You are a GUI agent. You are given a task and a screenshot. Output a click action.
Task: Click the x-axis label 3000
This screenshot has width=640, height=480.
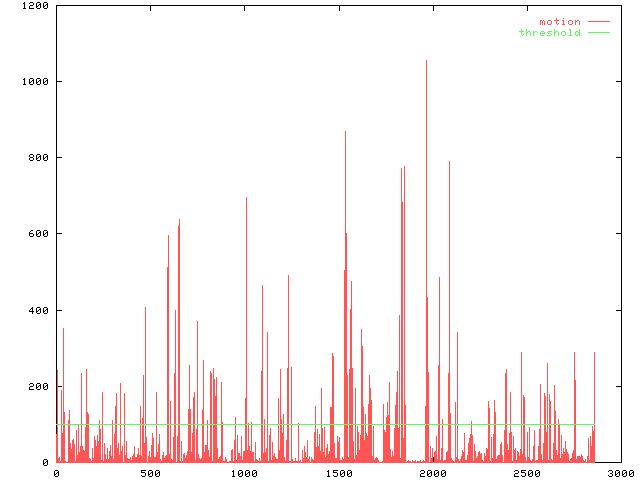(x=620, y=473)
